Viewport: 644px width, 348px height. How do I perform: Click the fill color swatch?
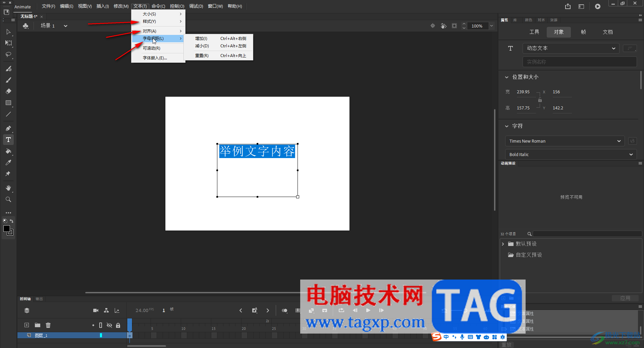tap(7, 229)
